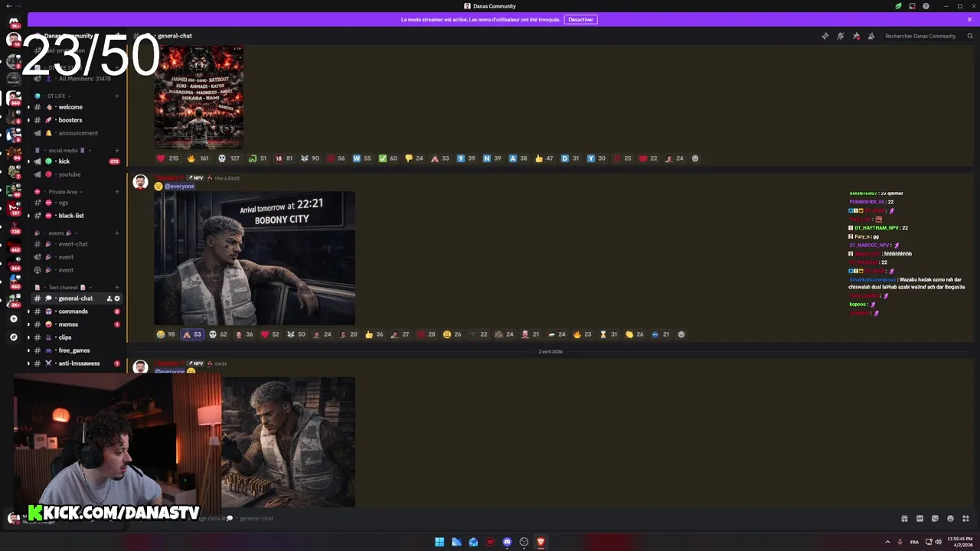
Task: Toggle the skull reaction with 127
Action: tap(229, 158)
